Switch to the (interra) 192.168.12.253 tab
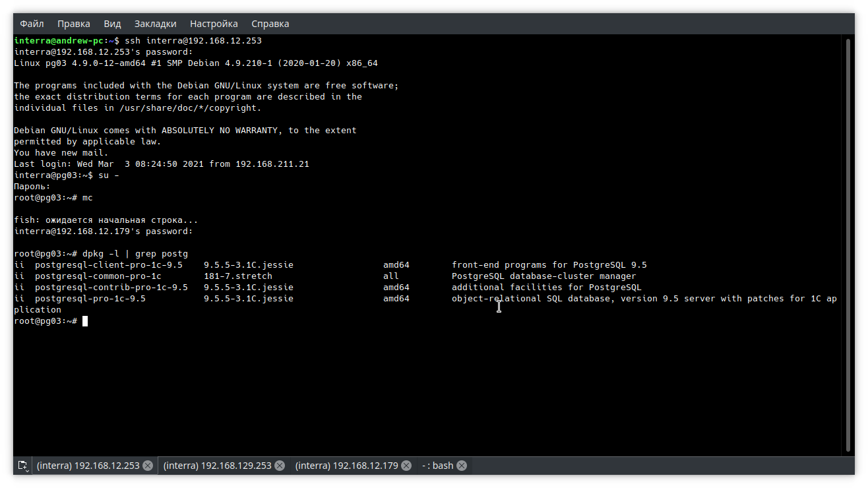The image size is (868, 488). coord(88,466)
